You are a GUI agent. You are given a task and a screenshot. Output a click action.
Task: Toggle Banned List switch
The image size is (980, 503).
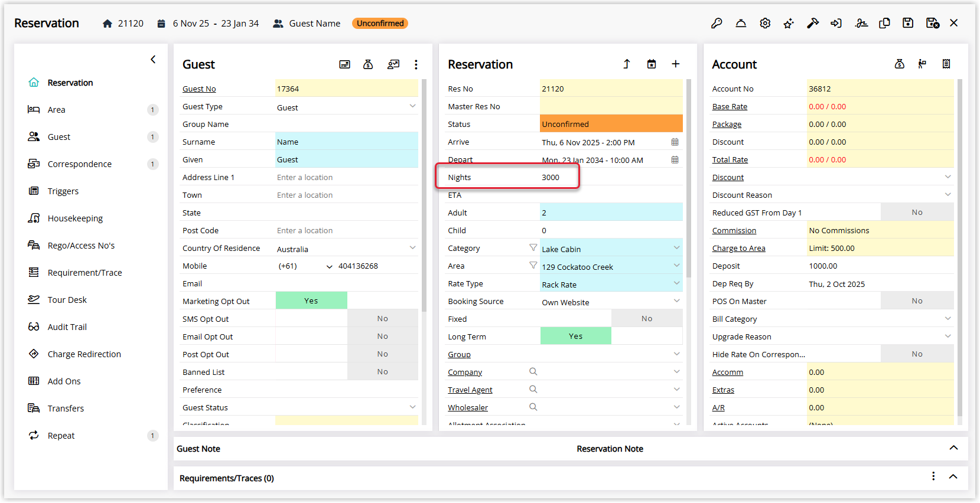[347, 371]
